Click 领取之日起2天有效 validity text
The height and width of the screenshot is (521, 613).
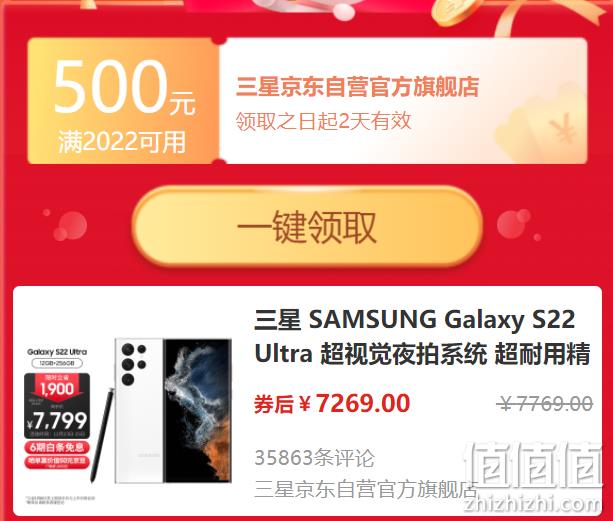[x=323, y=121]
